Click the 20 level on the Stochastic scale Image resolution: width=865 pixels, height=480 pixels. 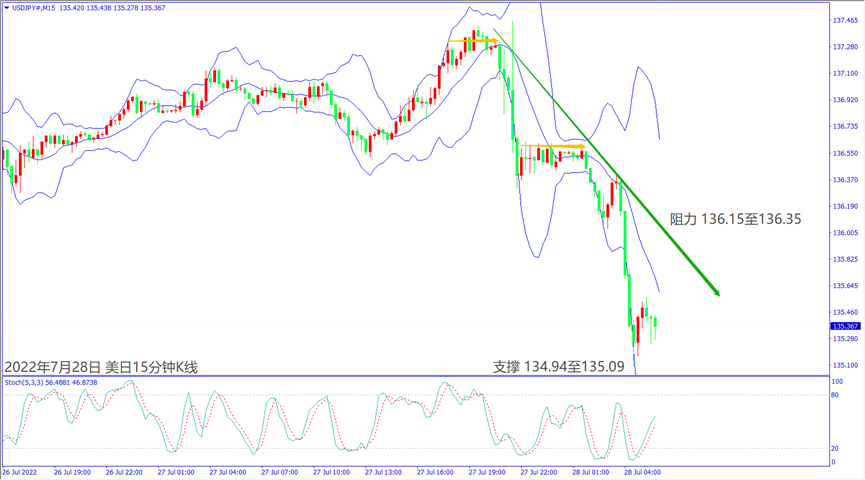click(834, 448)
